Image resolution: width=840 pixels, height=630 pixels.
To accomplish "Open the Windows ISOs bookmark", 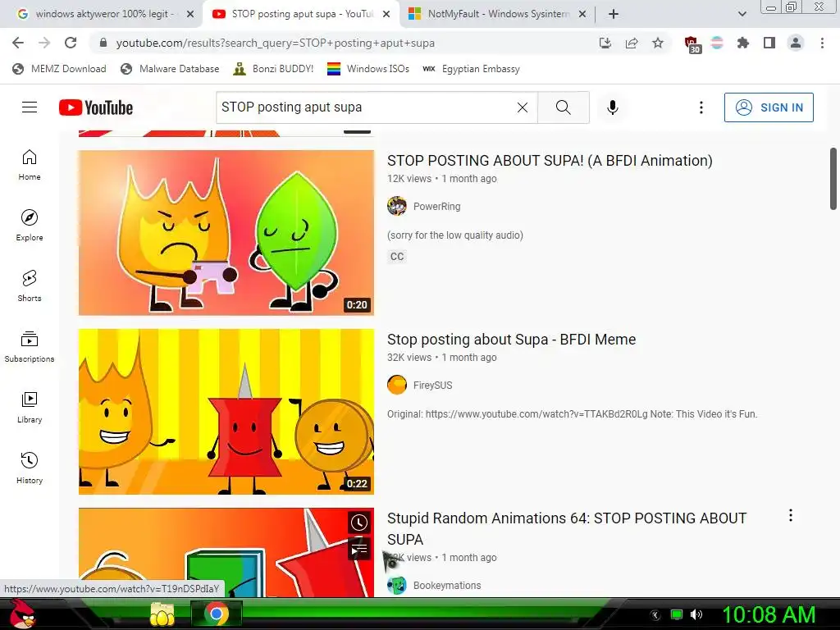I will tap(368, 69).
